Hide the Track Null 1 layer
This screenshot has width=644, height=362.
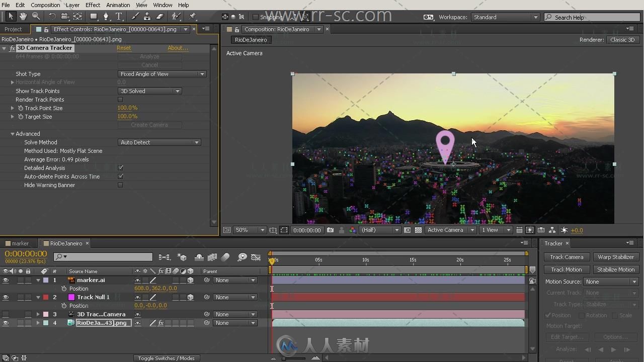(6, 297)
